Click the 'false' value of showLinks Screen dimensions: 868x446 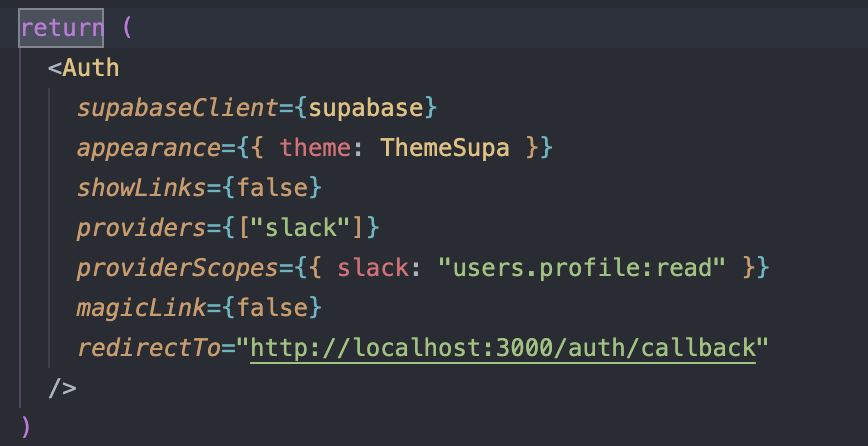[x=271, y=188]
